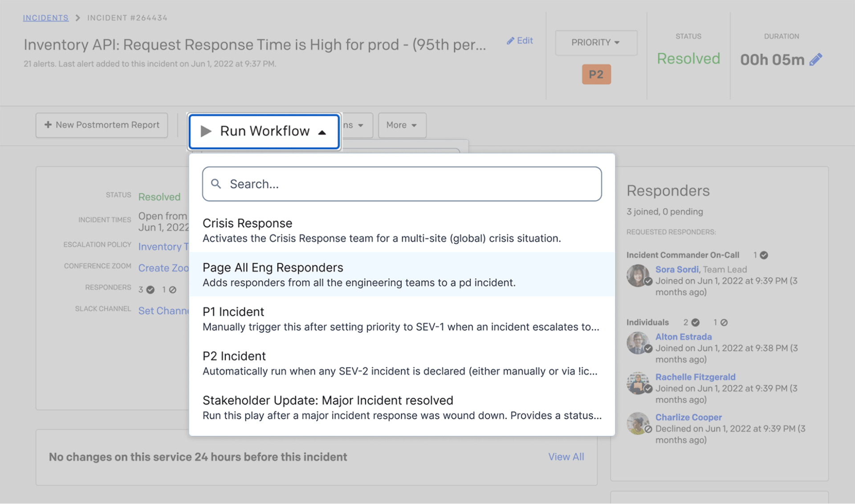This screenshot has width=855, height=504.
Task: Click the plus icon on New Postmortem Report
Action: tap(48, 125)
